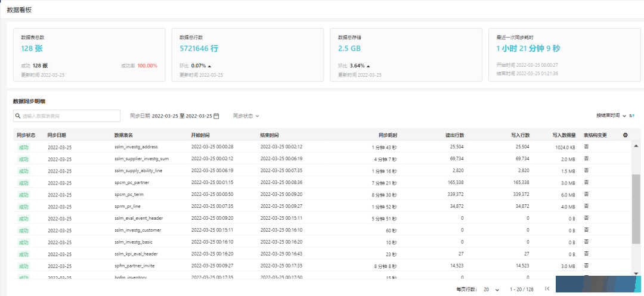Select table name sslm_supply_ability_line
This screenshot has height=296, width=644.
coord(138,170)
